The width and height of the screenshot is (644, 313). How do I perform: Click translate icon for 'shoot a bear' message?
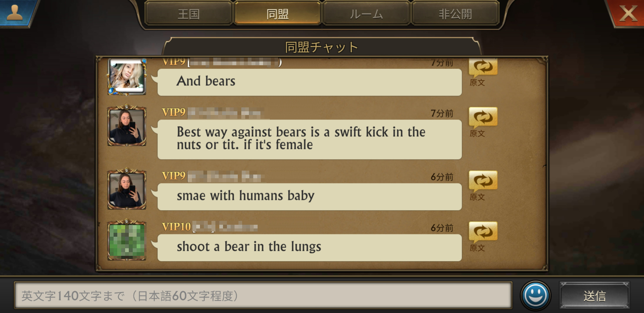(x=483, y=231)
